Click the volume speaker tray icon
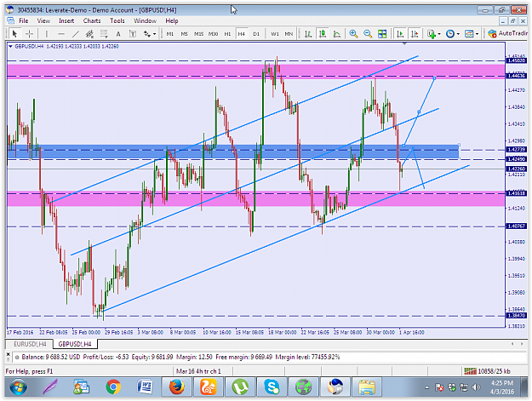The image size is (532, 401). [476, 387]
